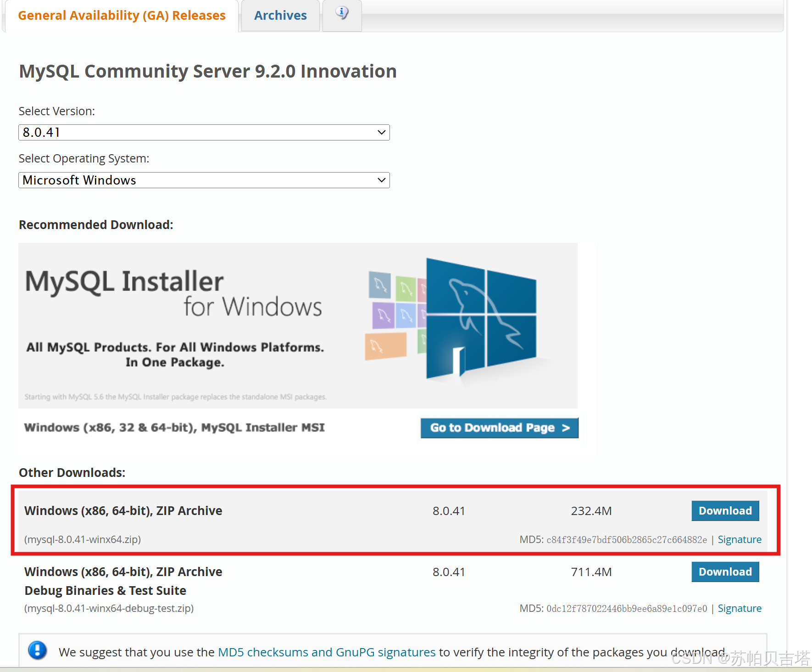Select MD5 hash c84f3f49e7bdf506b2865c27c664882e
The image size is (812, 672).
tap(627, 540)
